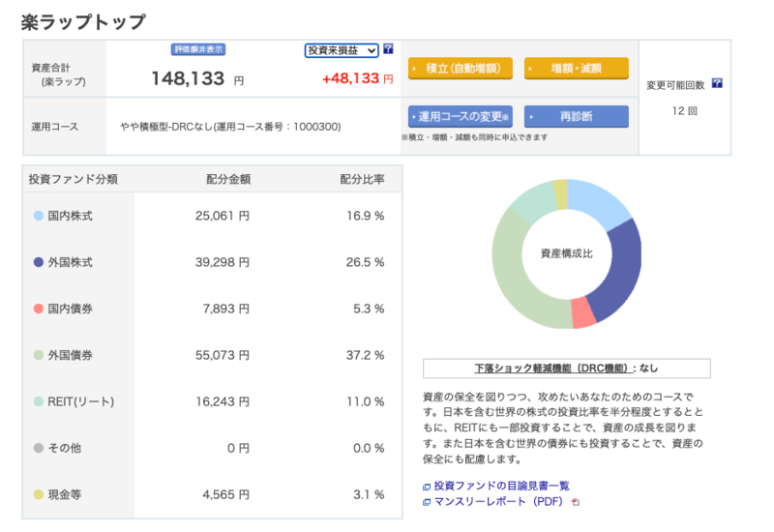Click the 7,893 円 amount
This screenshot has width=774, height=532.
tap(226, 309)
